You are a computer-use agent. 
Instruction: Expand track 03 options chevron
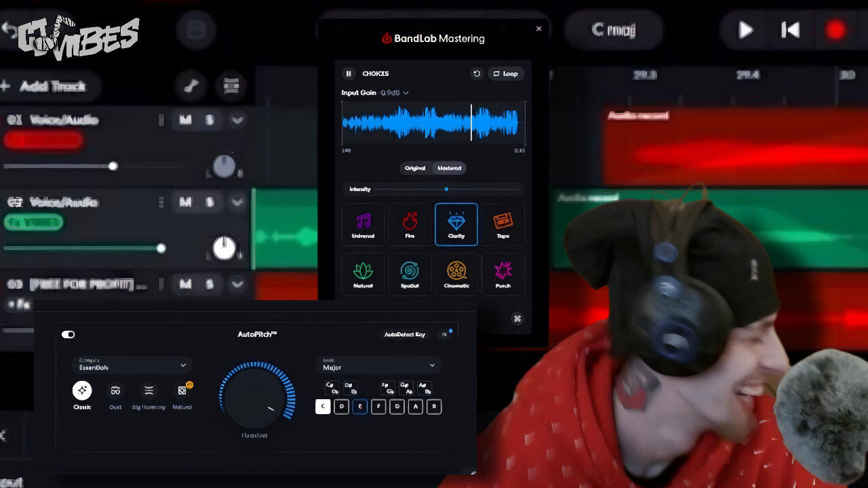click(x=237, y=284)
